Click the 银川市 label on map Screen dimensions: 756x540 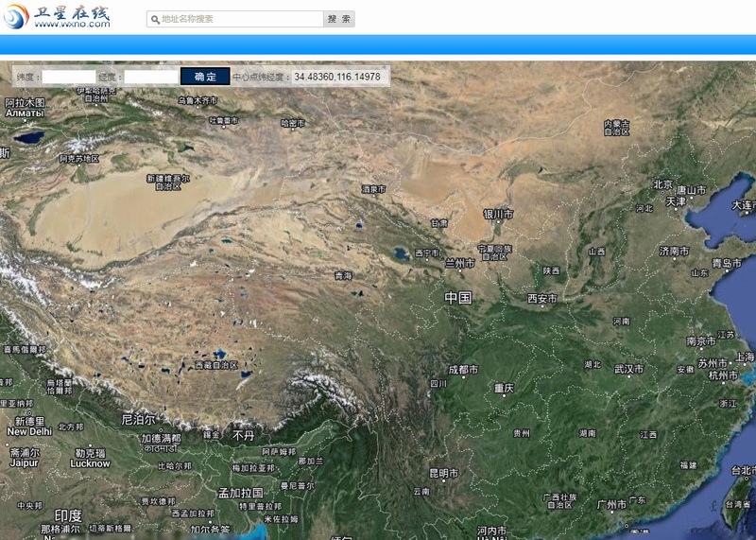coord(498,214)
